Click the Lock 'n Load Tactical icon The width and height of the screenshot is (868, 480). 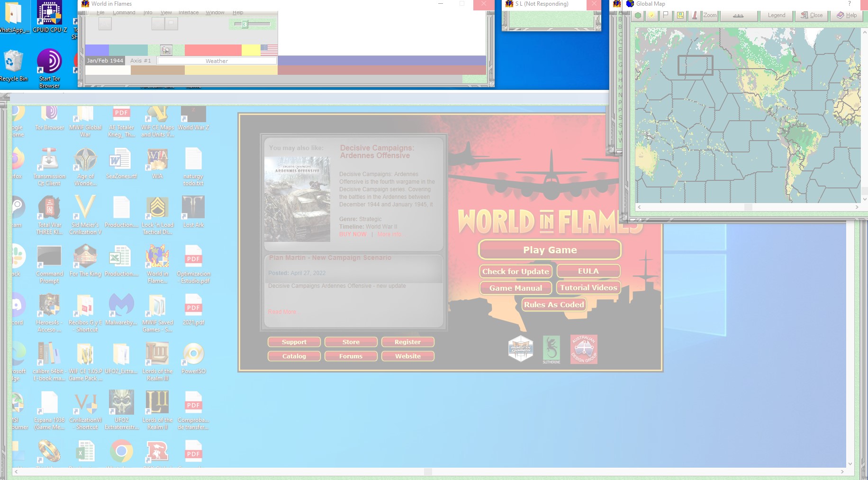[157, 216]
